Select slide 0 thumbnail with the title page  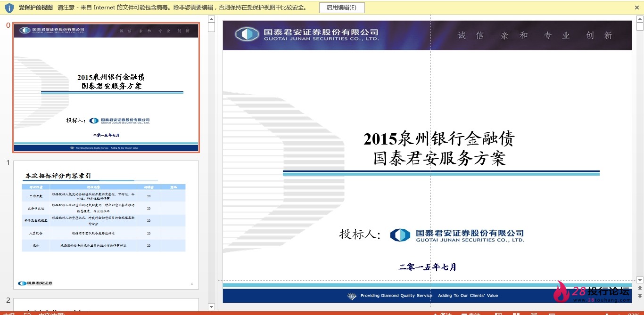[106, 88]
